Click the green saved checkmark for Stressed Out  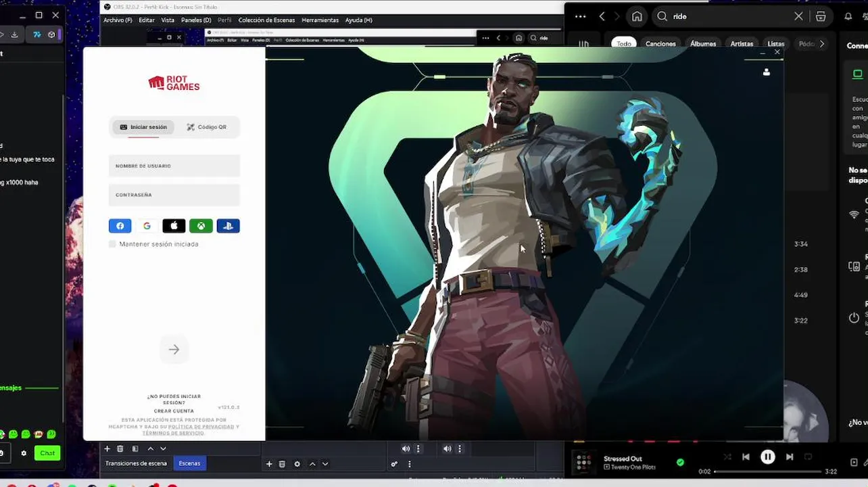[x=680, y=463]
